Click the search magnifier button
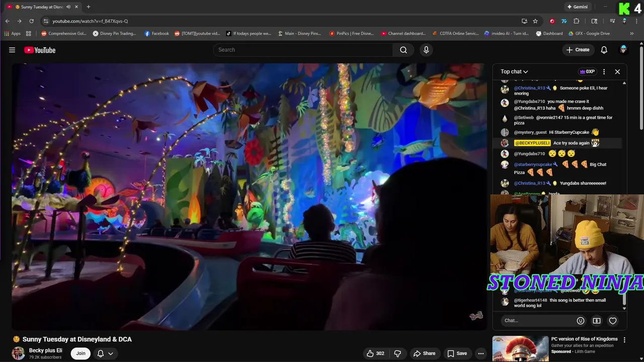This screenshot has width=644, height=362. pyautogui.click(x=404, y=50)
